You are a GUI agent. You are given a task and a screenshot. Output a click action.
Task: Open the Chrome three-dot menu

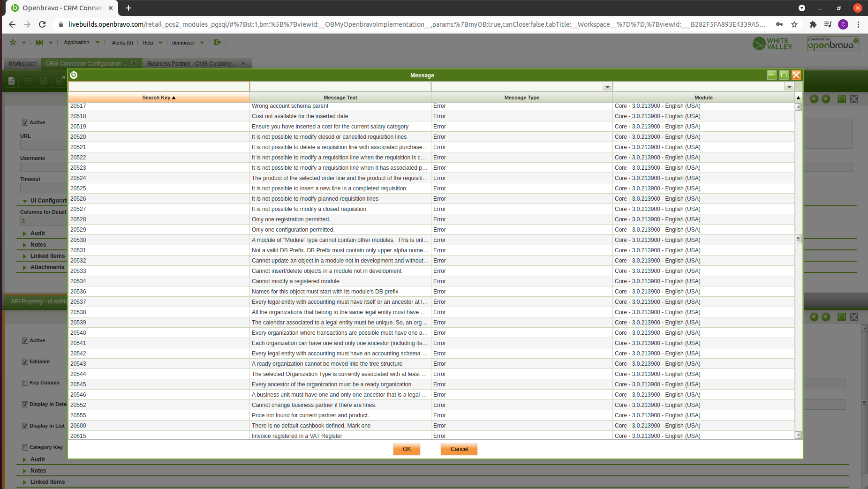pyautogui.click(x=858, y=24)
